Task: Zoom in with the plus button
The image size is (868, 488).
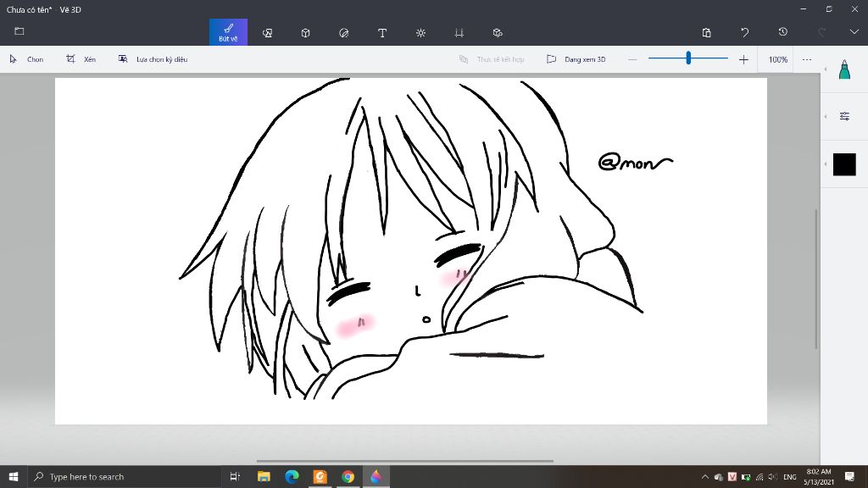Action: (x=743, y=59)
